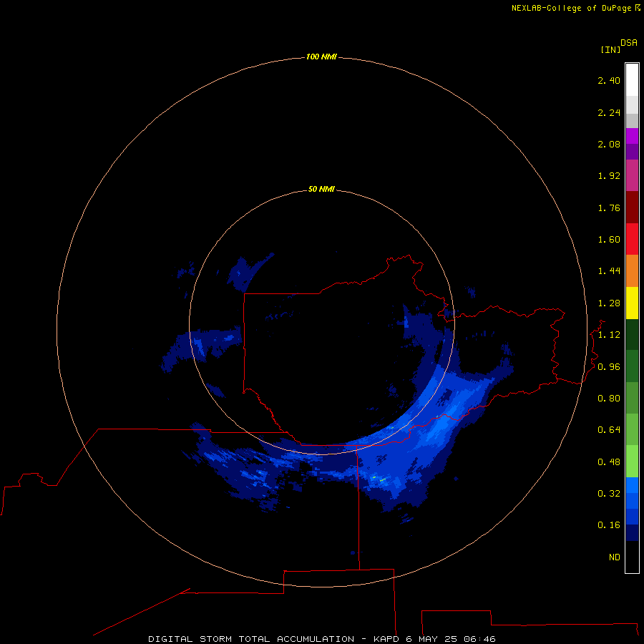Click the bright red legend swatch
The image size is (644, 644).
pyautogui.click(x=632, y=239)
